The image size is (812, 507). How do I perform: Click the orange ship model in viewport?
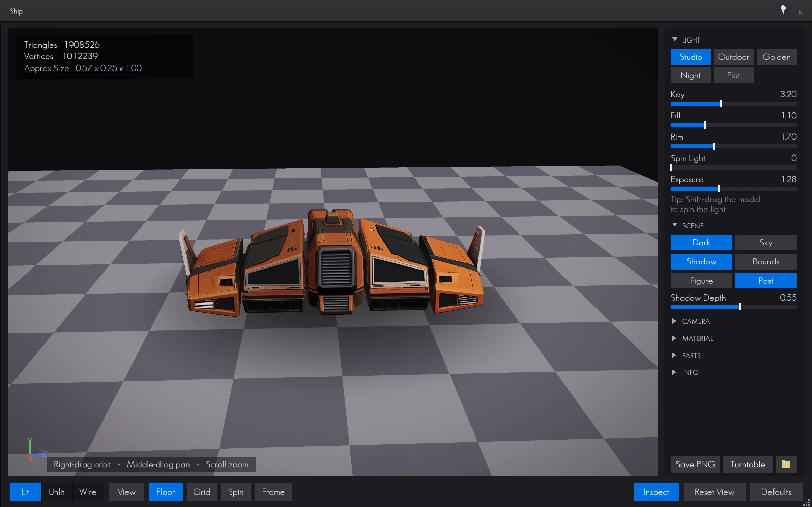point(332,263)
